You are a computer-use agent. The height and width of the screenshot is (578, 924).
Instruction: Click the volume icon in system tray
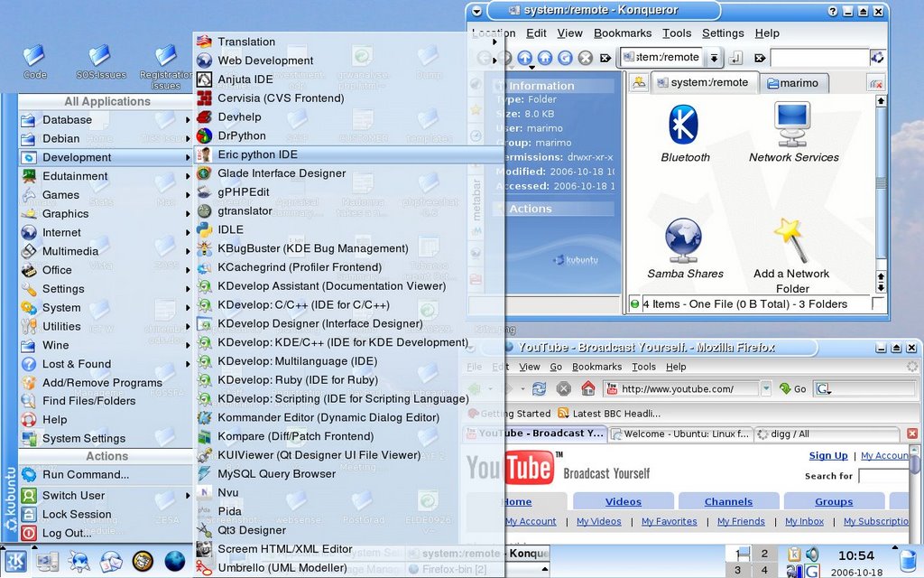(x=812, y=554)
